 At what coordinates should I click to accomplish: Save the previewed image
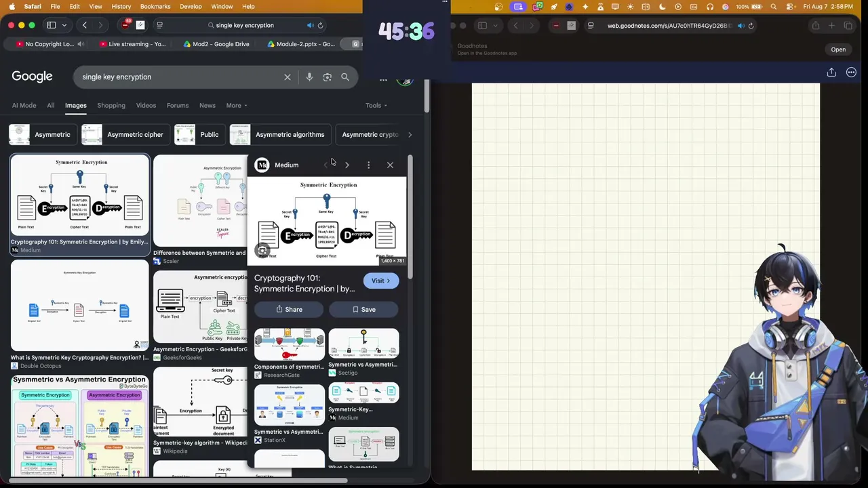[x=364, y=310]
